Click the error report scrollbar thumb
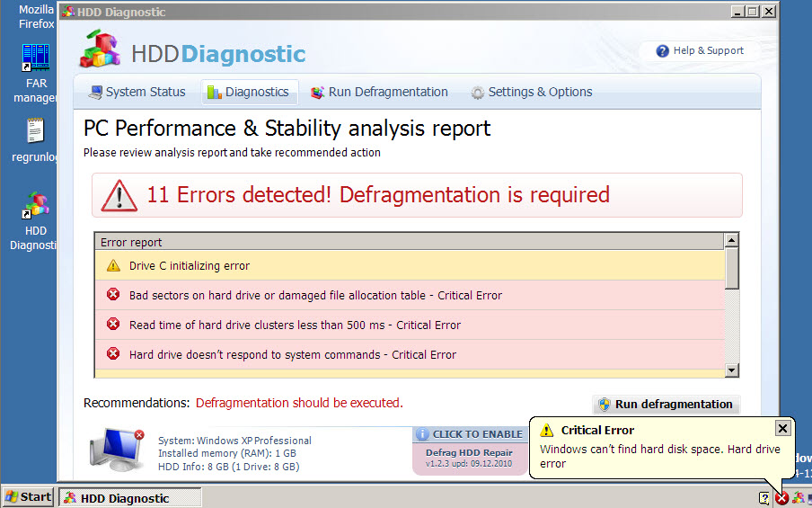Viewport: 812px width, 508px height. click(x=731, y=268)
